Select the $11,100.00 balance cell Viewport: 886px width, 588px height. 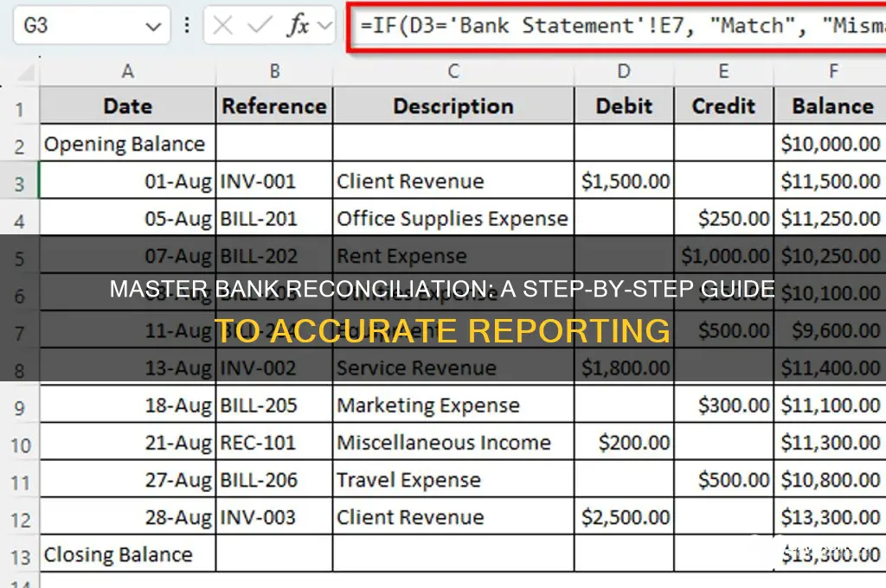coord(831,405)
